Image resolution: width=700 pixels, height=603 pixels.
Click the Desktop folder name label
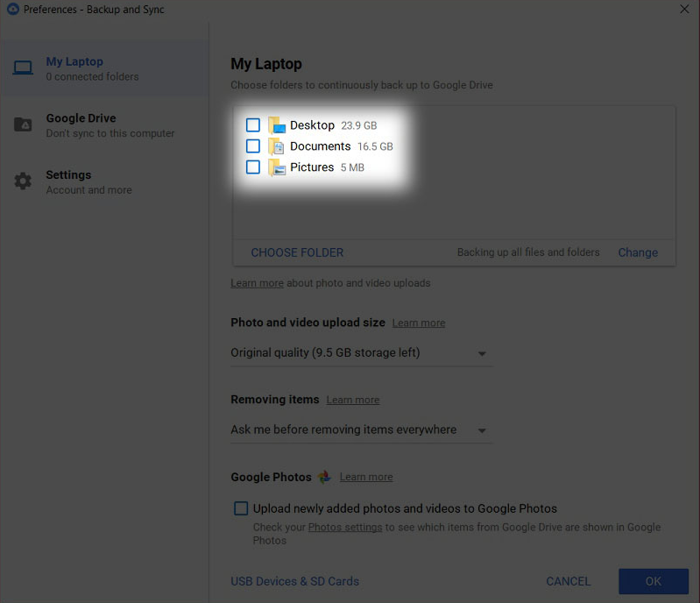coord(312,125)
